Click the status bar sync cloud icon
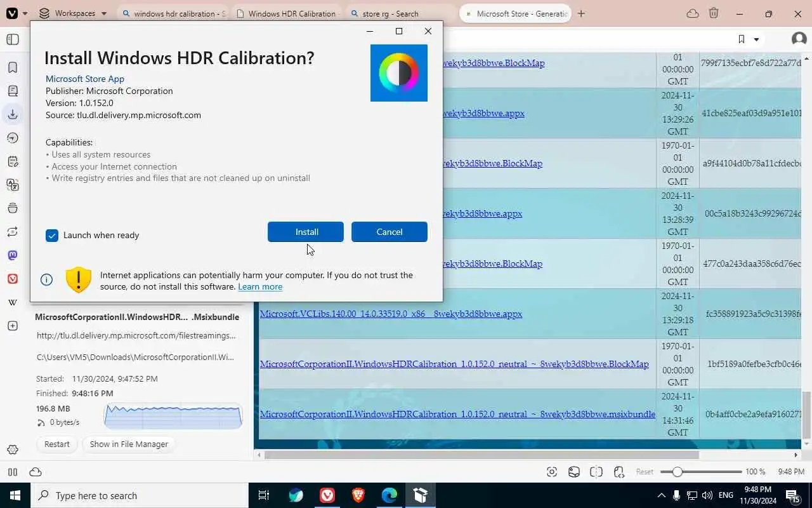Viewport: 812px width, 508px height. [x=36, y=472]
